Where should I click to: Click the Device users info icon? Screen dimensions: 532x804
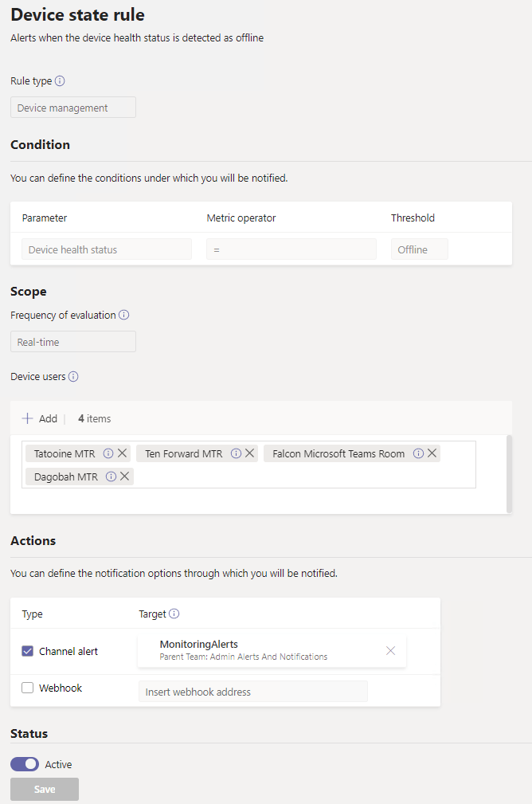[73, 377]
